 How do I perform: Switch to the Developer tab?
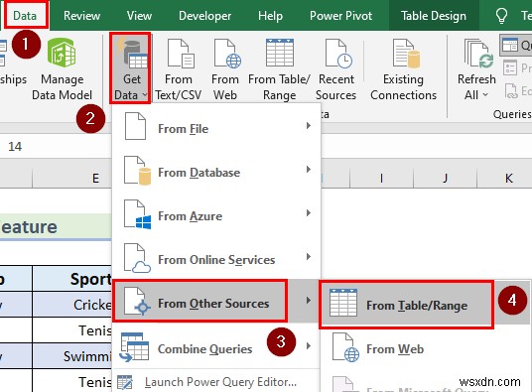click(x=204, y=16)
